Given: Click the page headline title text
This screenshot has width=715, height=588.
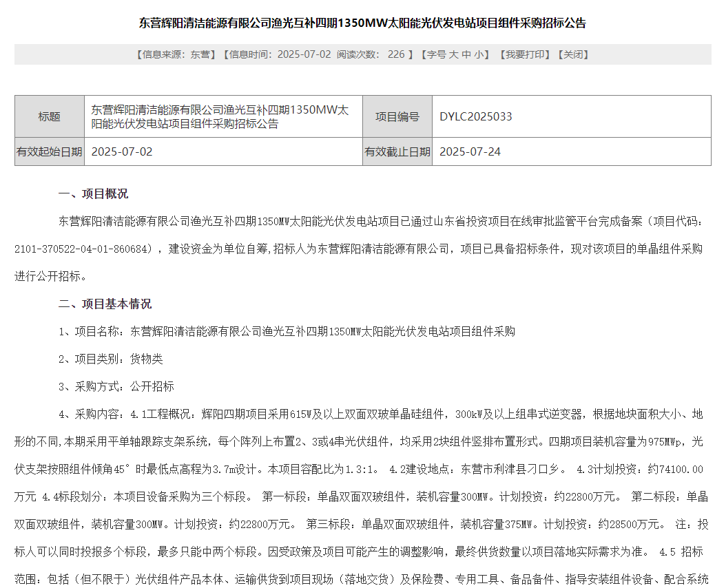Looking at the screenshot, I should click(363, 23).
